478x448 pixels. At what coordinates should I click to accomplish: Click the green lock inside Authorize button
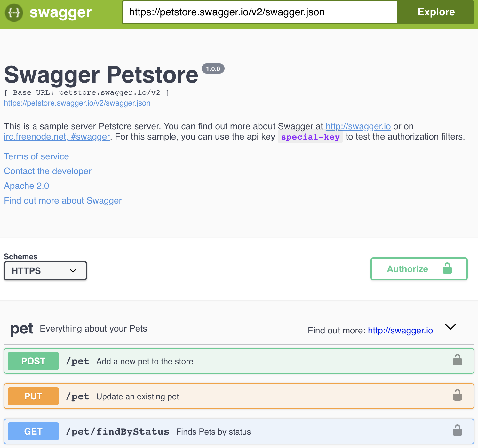pos(447,268)
